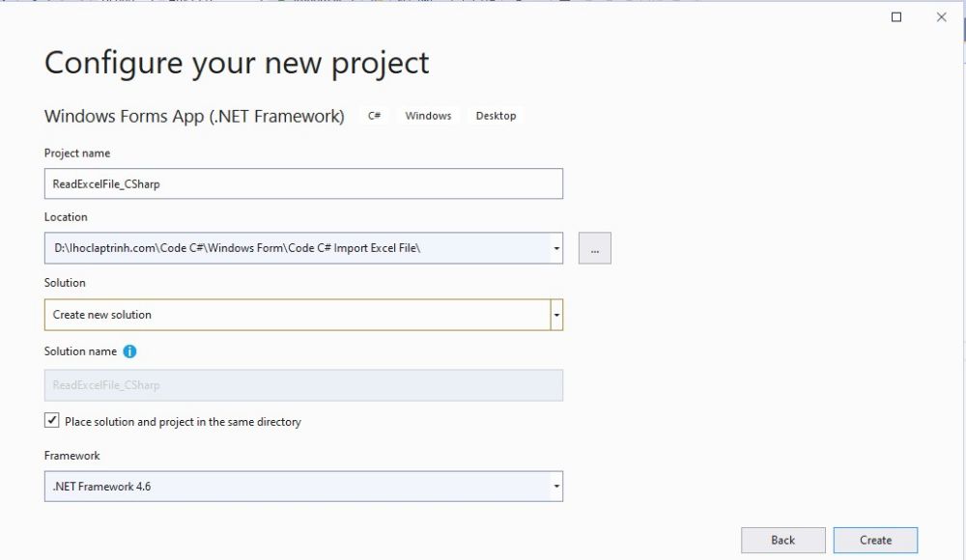
Task: Click the Solution name label
Action: 80,351
